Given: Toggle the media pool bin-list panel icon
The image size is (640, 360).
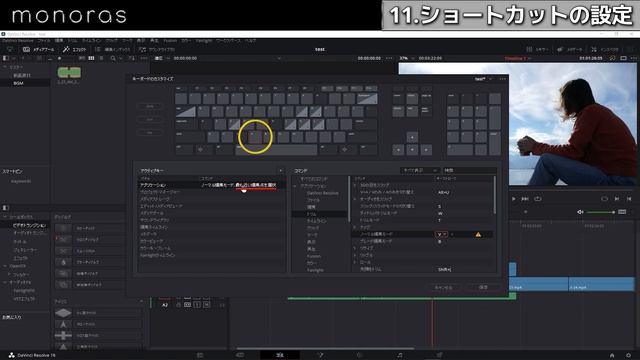Looking at the screenshot, I should (6, 58).
